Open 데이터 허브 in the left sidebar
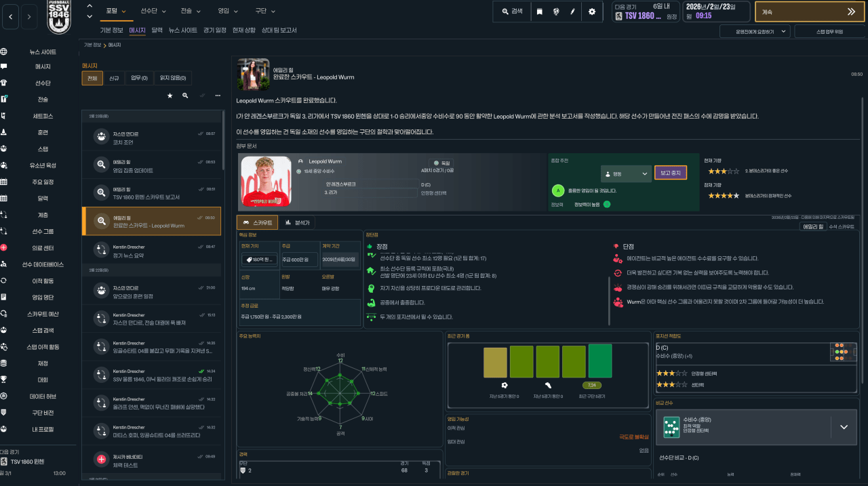Screen dimensions: 868x486 43,396
